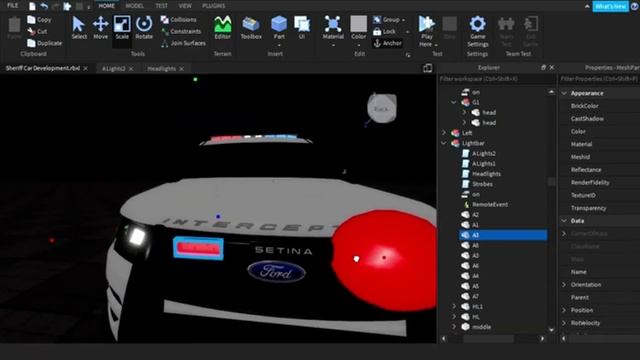The height and width of the screenshot is (360, 640).
Task: Click Duplicate in Clipboard
Action: coord(44,43)
